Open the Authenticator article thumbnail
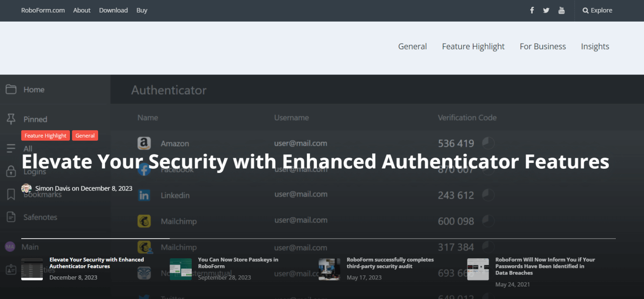644x299 pixels. coord(32,269)
